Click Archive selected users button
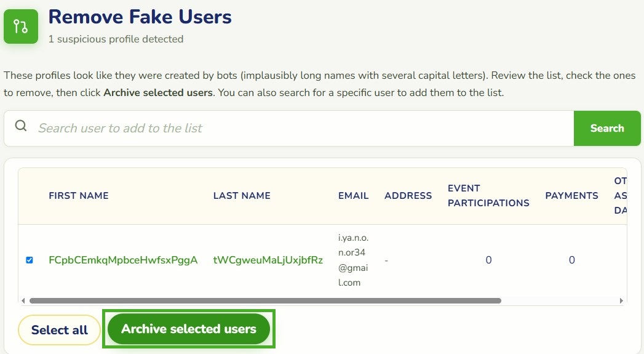644x354 pixels. point(188,329)
